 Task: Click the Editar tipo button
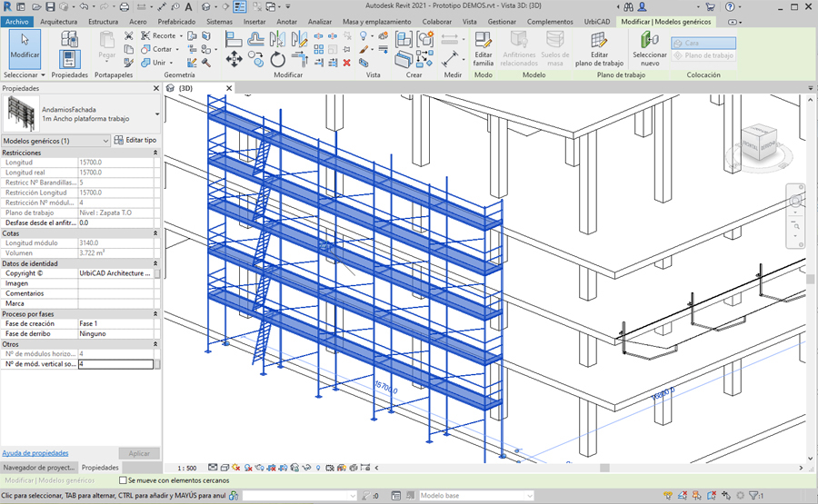tap(135, 141)
